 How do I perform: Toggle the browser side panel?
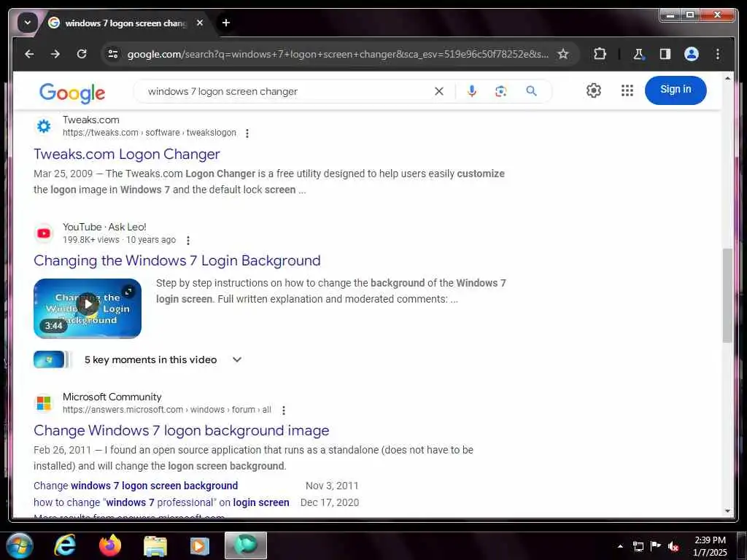click(665, 54)
